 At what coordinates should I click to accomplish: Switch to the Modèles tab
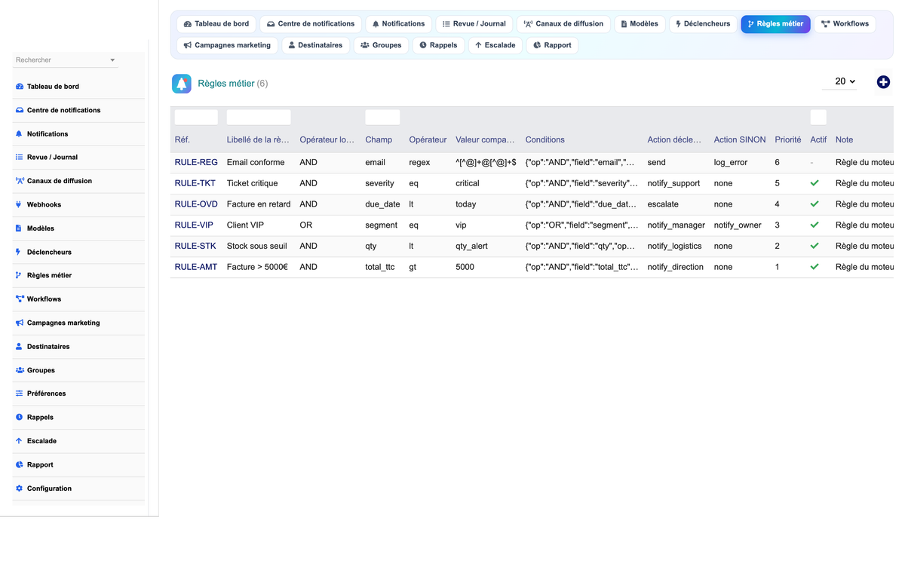click(x=640, y=24)
